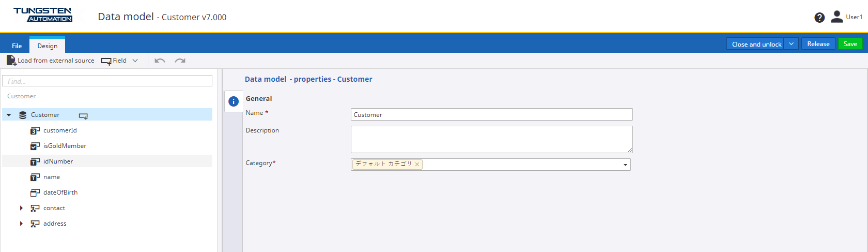868x252 pixels.
Task: Click the Load from external source icon
Action: (x=11, y=61)
